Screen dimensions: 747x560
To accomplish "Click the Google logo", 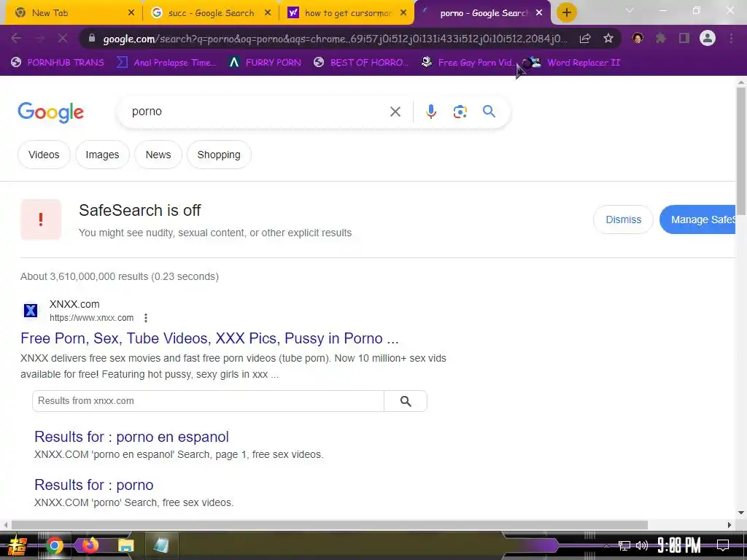I will (51, 112).
